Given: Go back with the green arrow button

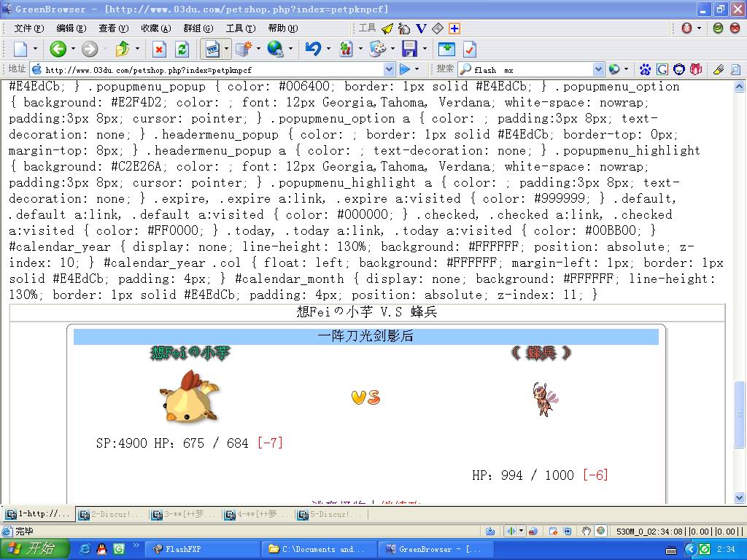Looking at the screenshot, I should click(58, 49).
